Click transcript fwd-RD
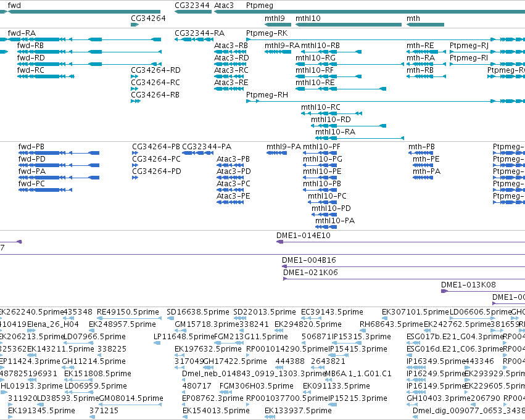The width and height of the screenshot is (525, 420). coord(89,64)
